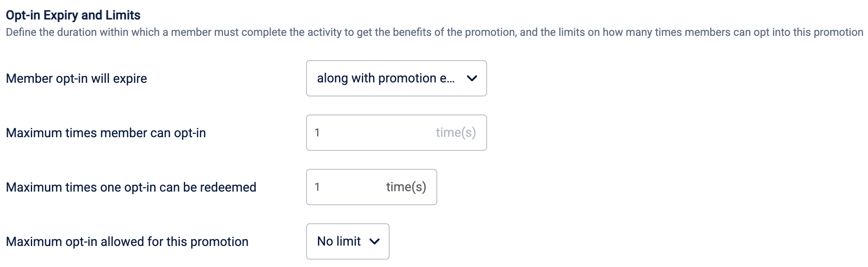Click "Maximum opt-in allowed for this promotion" label
The image size is (868, 267).
point(127,241)
